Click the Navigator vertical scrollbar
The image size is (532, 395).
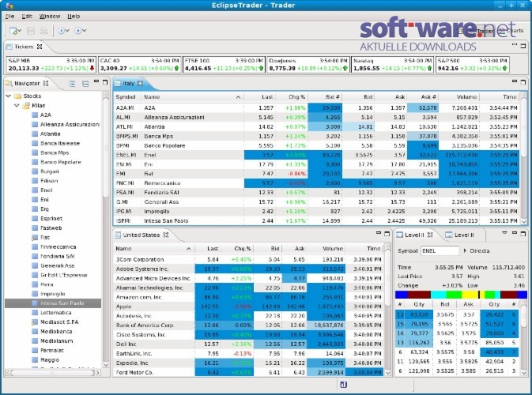(105, 229)
